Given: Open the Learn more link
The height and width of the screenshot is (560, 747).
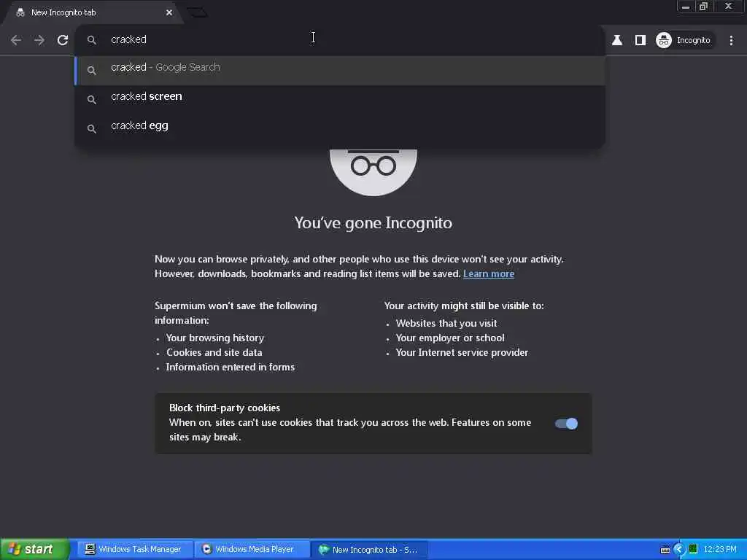Looking at the screenshot, I should 488,274.
